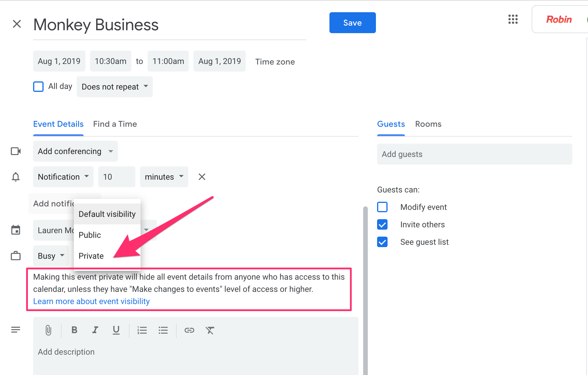Toggle bold formatting in description
The image size is (588, 375).
click(x=74, y=330)
